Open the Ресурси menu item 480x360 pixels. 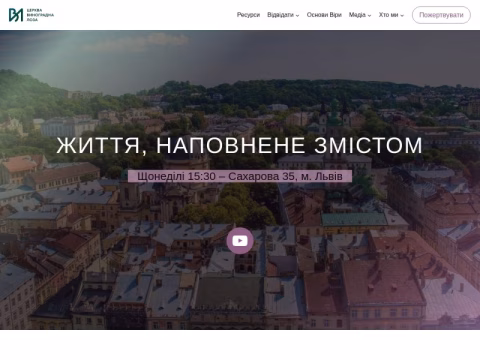[248, 15]
